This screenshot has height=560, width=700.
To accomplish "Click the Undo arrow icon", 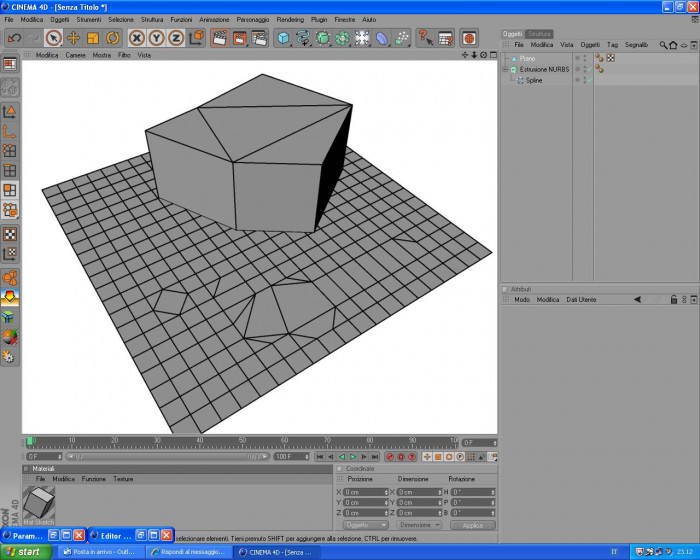I will coord(14,38).
